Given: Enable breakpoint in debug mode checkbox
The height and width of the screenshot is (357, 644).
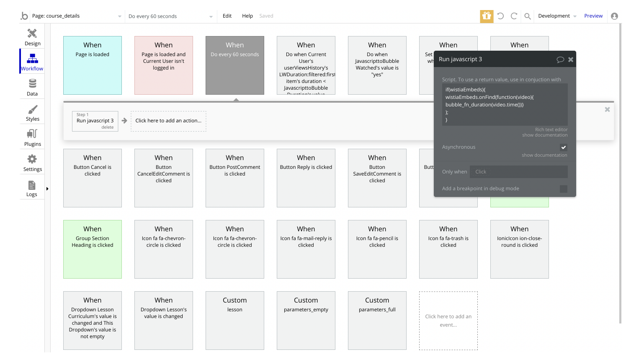Looking at the screenshot, I should coord(564,189).
